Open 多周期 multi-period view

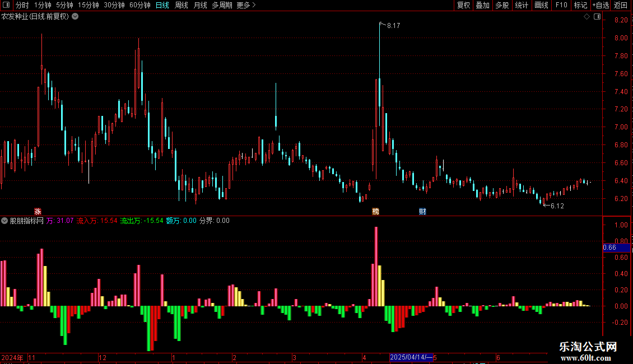(x=222, y=5)
